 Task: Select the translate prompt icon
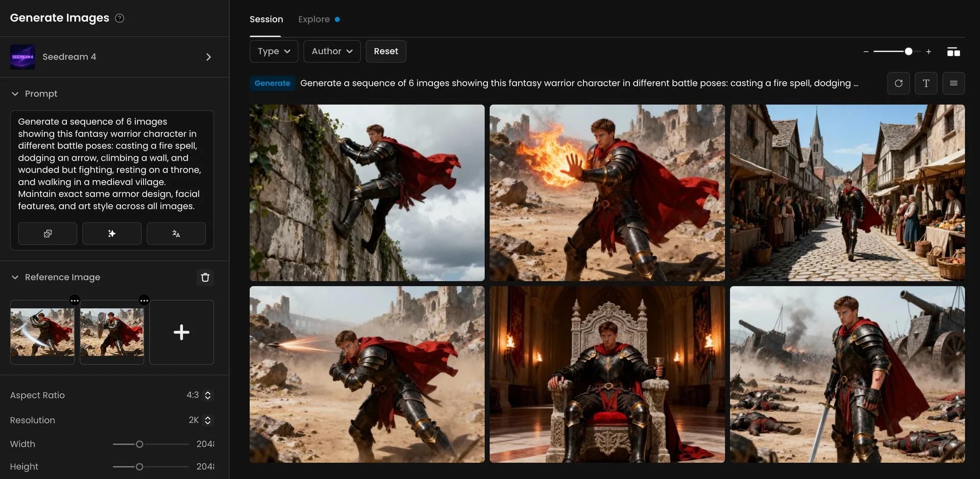click(176, 233)
